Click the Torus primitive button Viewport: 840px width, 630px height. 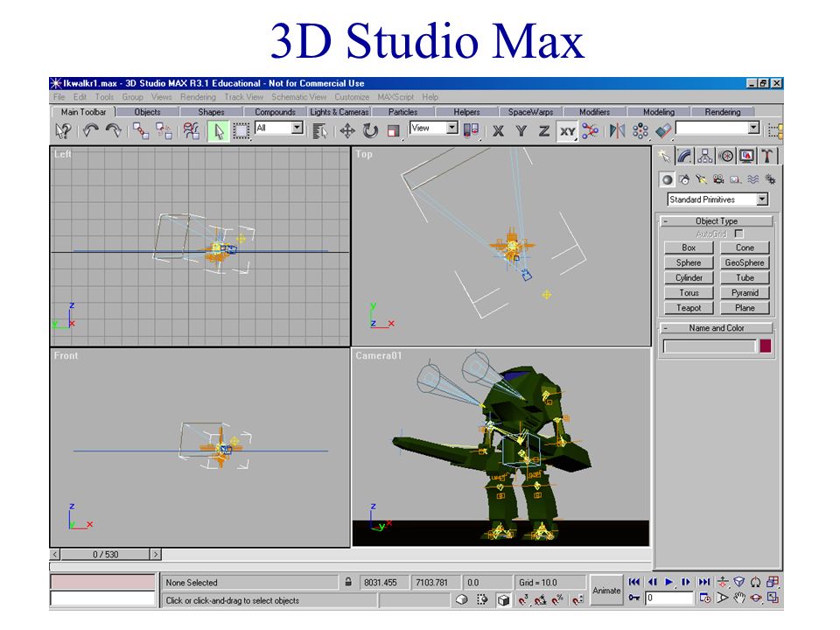(x=689, y=293)
